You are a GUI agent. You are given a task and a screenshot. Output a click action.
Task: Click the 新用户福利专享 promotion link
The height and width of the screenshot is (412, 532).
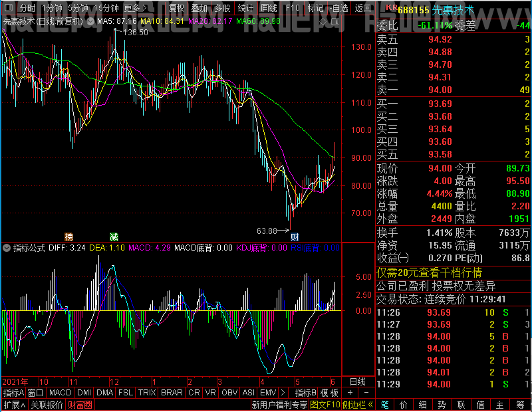tap(279, 405)
